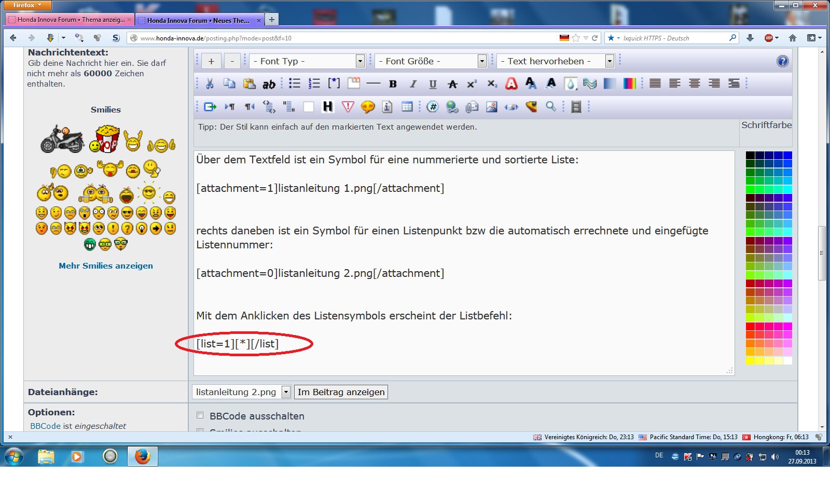The image size is (830, 504).
Task: Click the magnifying glass icon in editor toolbar
Action: [x=551, y=107]
